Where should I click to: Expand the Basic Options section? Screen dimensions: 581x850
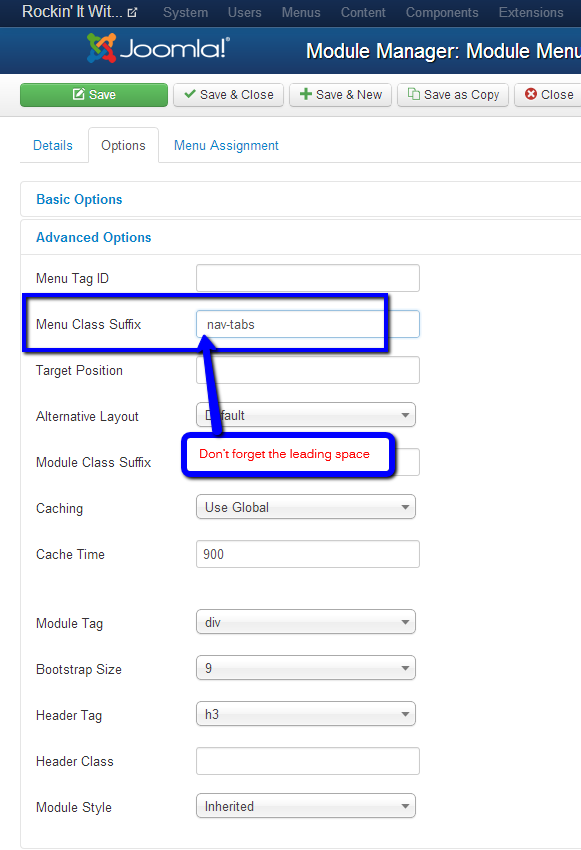pos(79,199)
